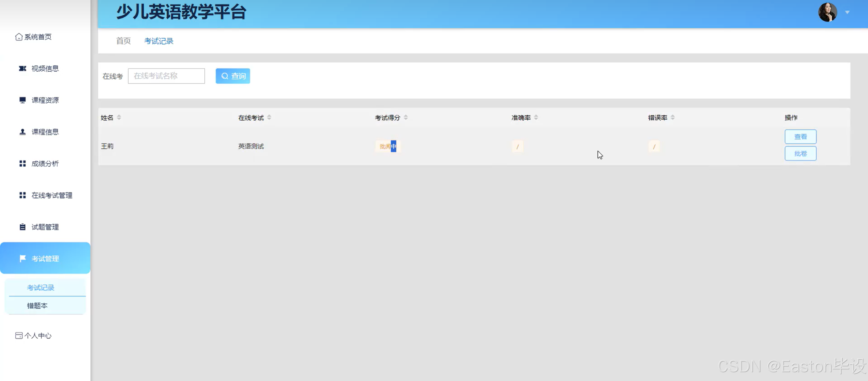Click the video camera icon for 视频信息

23,69
